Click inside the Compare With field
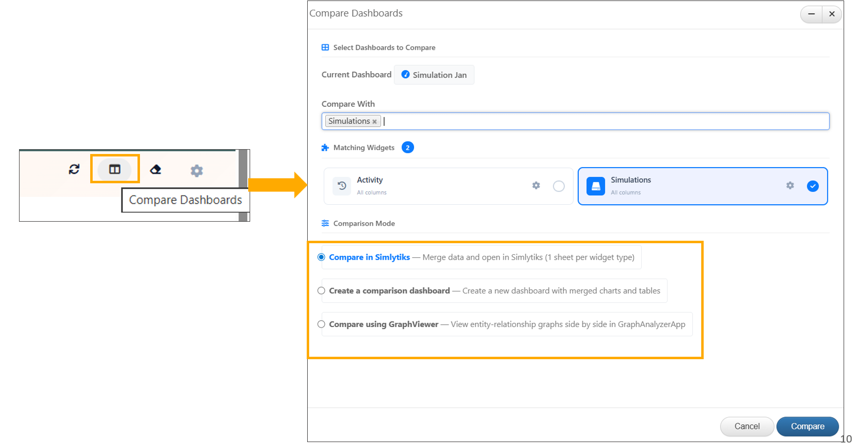 585,121
